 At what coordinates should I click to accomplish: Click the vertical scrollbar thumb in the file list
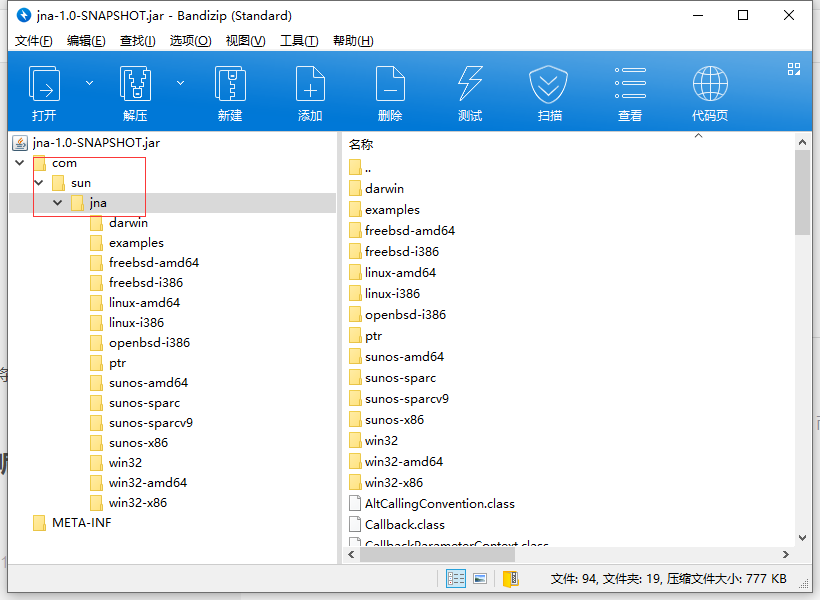pos(802,193)
